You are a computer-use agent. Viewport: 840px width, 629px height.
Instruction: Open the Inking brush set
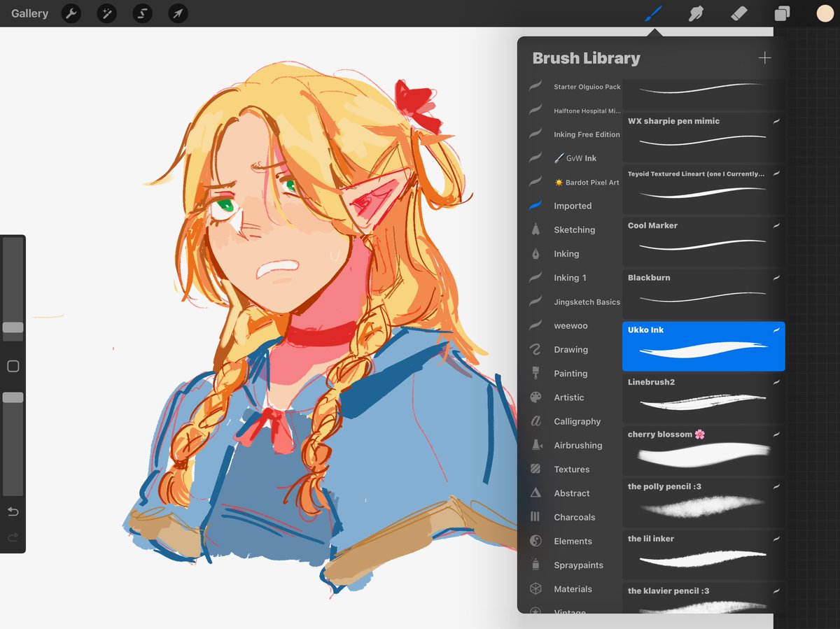click(x=574, y=254)
